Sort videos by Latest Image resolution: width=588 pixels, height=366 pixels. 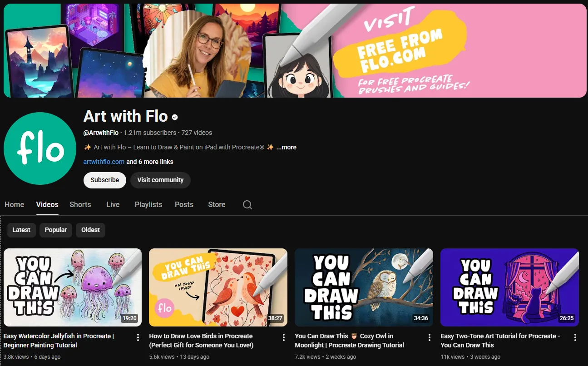(21, 230)
